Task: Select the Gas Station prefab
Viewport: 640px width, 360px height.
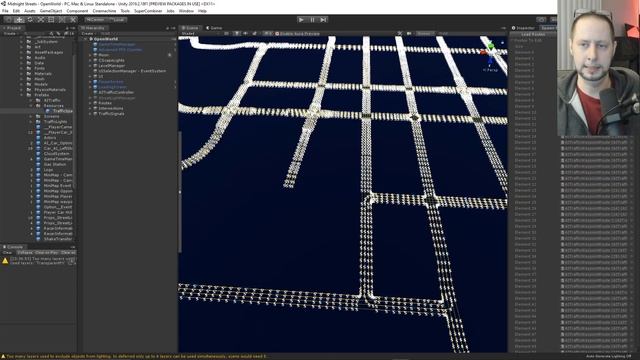Action: tap(55, 164)
